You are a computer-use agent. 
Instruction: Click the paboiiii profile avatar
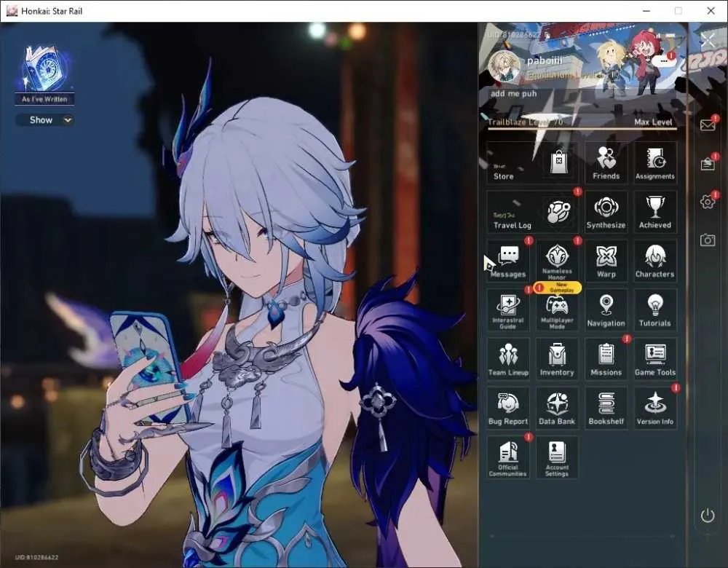505,66
